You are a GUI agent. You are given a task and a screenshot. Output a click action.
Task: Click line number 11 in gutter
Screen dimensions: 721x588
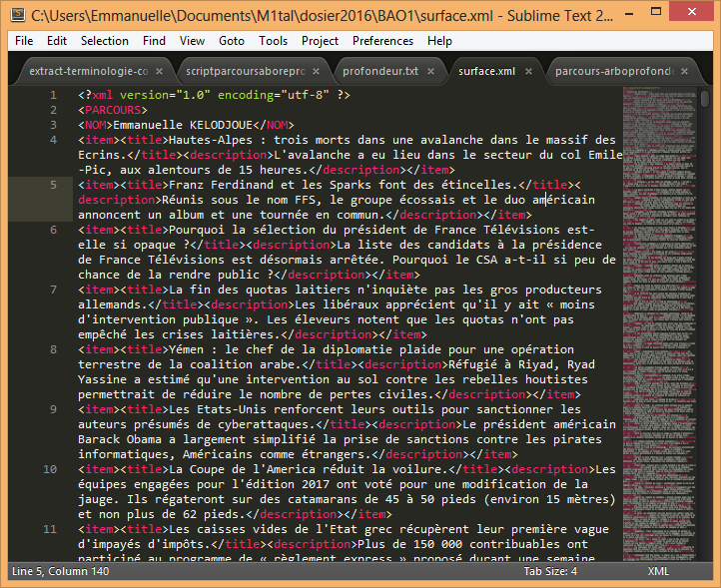(50, 529)
